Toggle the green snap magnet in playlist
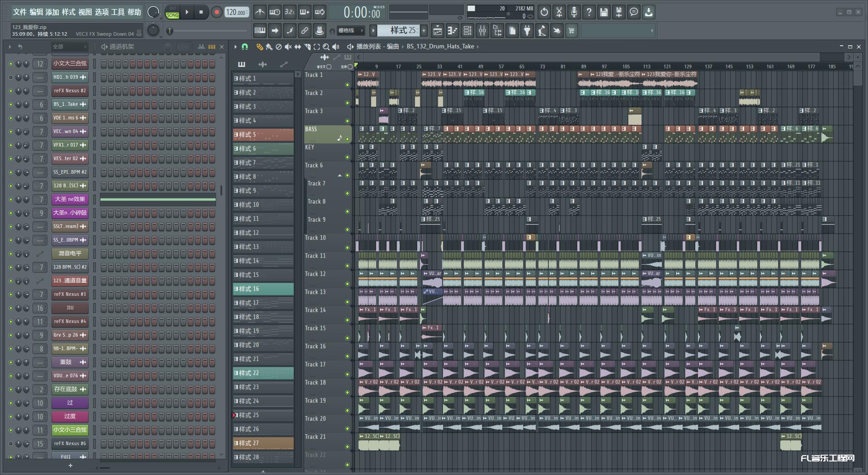 (245, 47)
